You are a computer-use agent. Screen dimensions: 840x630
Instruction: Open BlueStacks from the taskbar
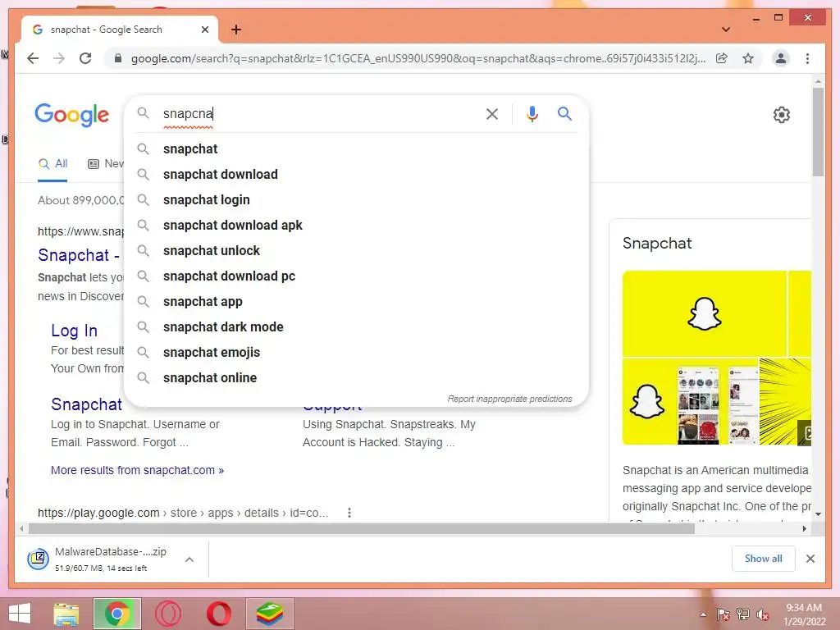269,614
